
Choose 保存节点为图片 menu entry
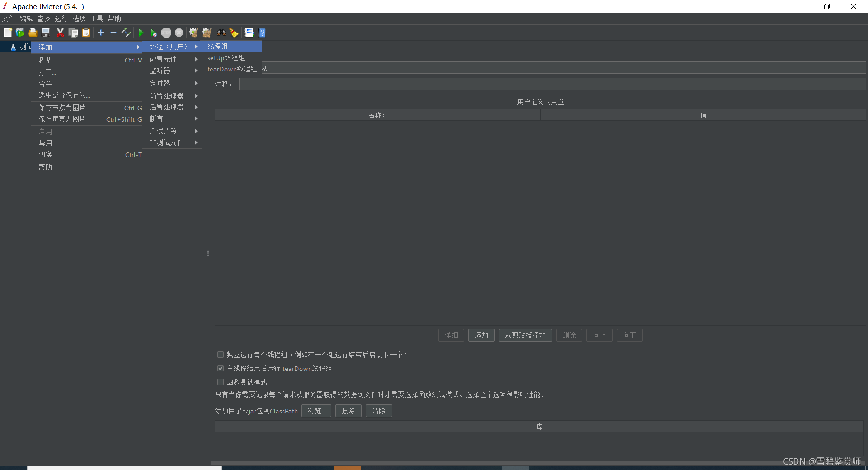pos(87,108)
